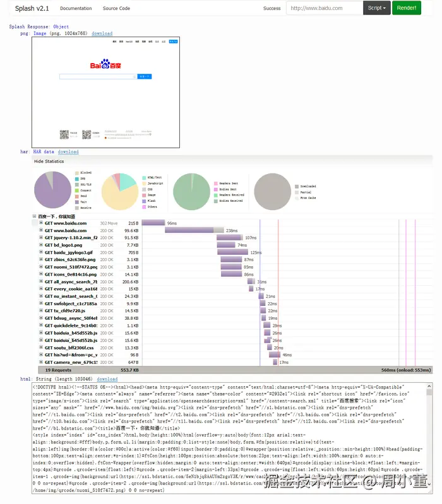Image resolution: width=442 pixels, height=504 pixels.
Task: Collapse the page group with the minus icon
Action: coord(34,216)
